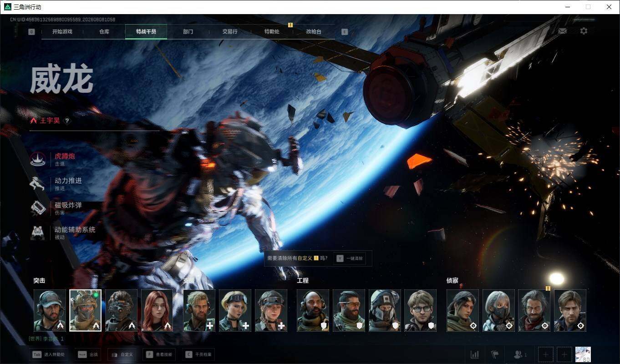This screenshot has height=364, width=620.
Task: Select silver-haired masked recon operator
Action: tap(498, 310)
